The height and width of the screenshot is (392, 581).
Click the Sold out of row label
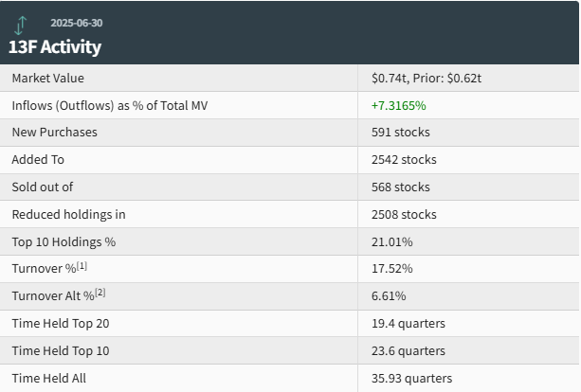(42, 187)
